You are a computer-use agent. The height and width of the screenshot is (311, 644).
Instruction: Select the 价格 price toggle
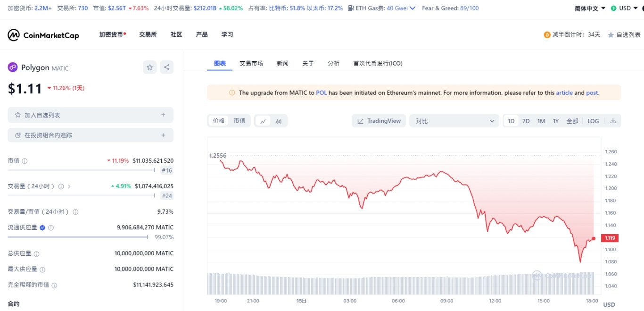pos(219,121)
